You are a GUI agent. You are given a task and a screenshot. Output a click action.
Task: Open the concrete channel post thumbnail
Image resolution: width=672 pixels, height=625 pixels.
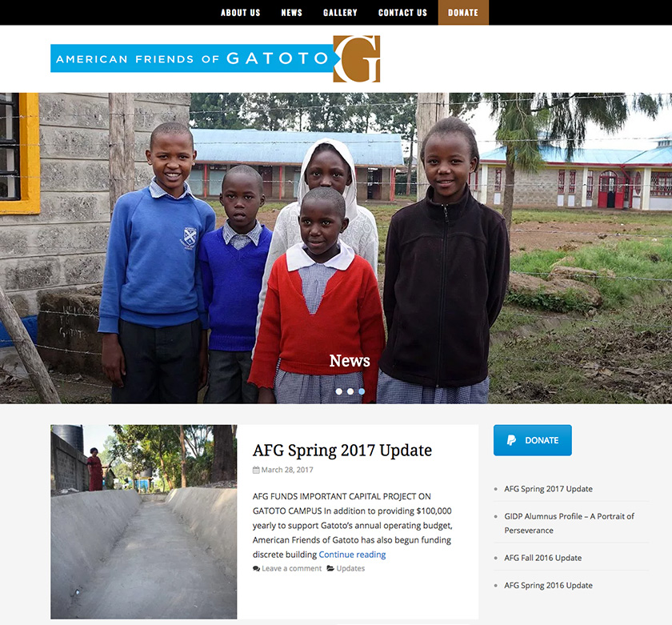tap(143, 522)
